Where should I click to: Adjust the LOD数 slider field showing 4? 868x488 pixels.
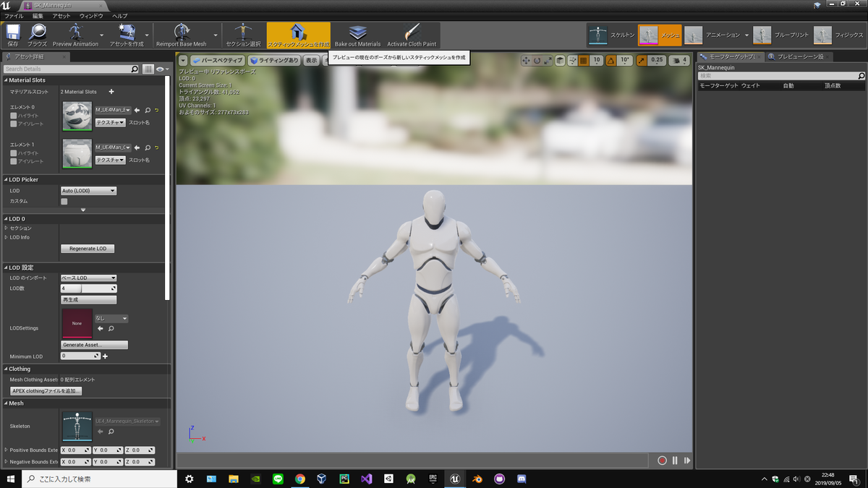(88, 288)
